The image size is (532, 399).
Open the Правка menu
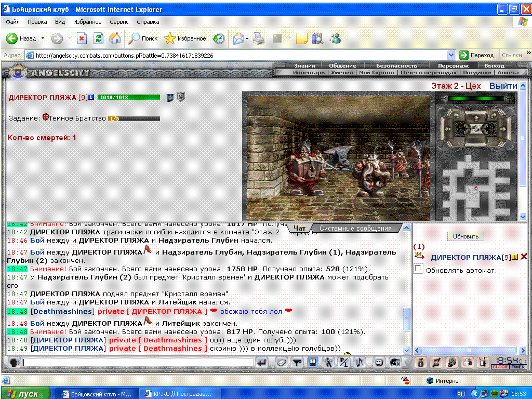[37, 22]
